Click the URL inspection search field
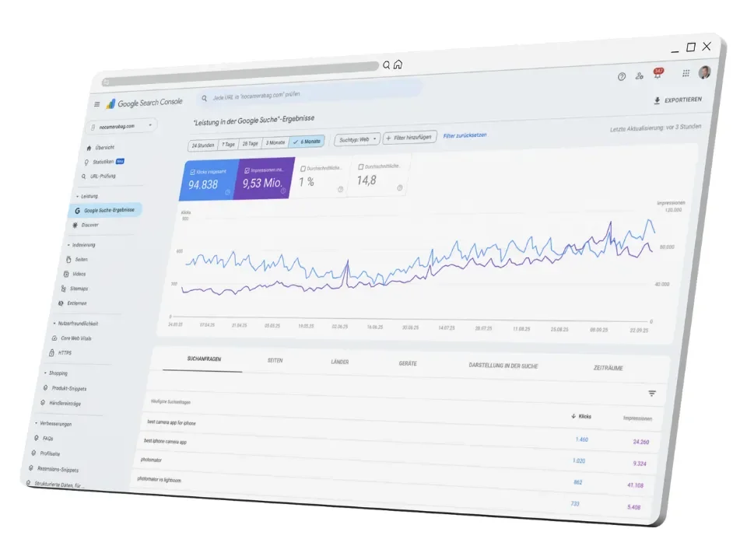The image size is (747, 560). pyautogui.click(x=309, y=94)
